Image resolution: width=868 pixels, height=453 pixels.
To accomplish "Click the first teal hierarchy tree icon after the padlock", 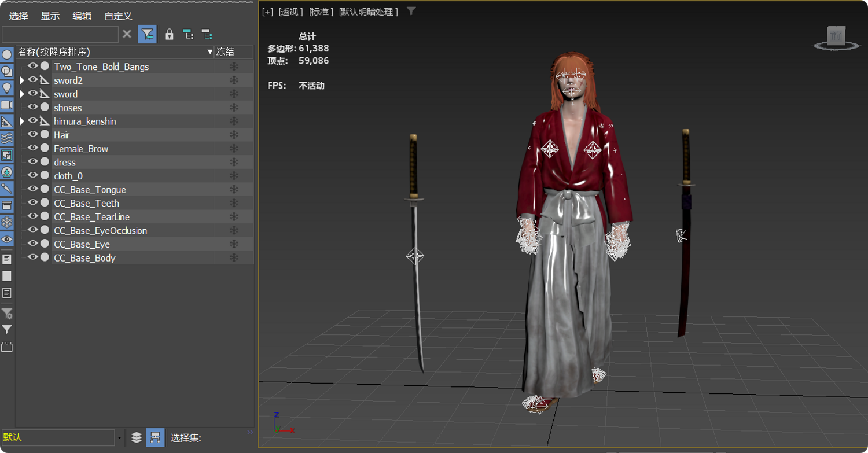I will (188, 34).
